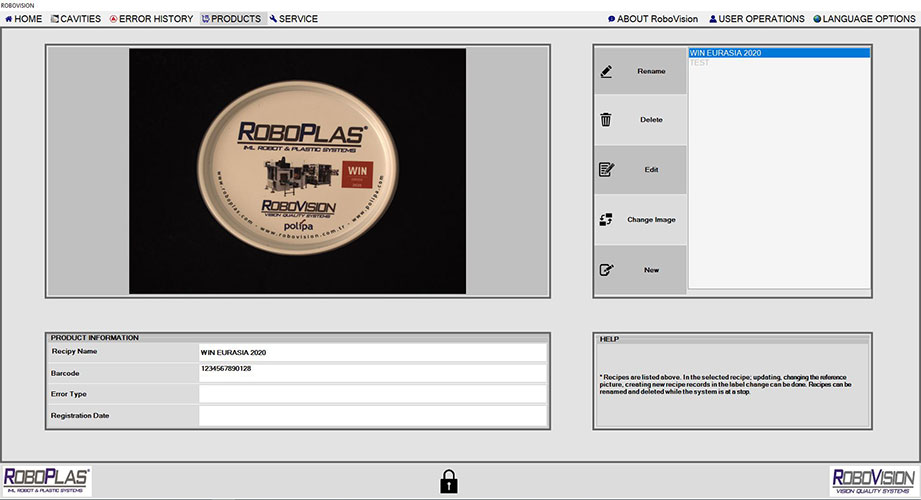Click the cavities icon in menu bar
Image resolution: width=921 pixels, height=500 pixels.
tap(55, 19)
